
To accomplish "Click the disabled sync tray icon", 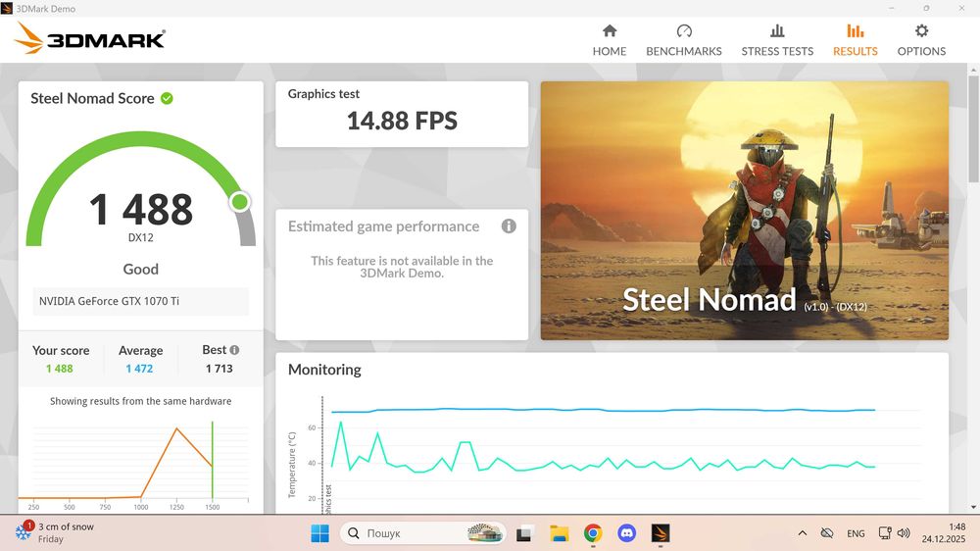I will (x=827, y=533).
